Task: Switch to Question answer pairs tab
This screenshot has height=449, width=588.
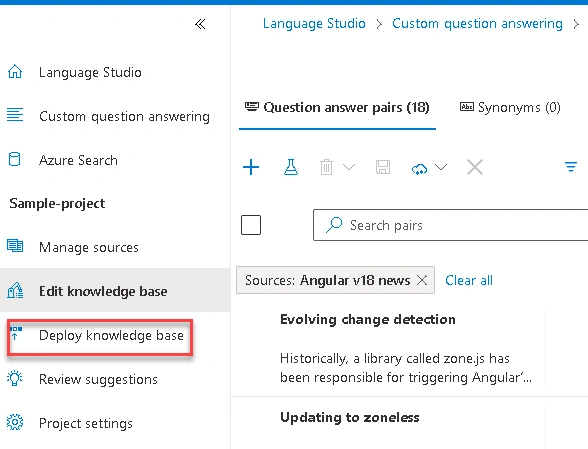Action: (x=337, y=107)
